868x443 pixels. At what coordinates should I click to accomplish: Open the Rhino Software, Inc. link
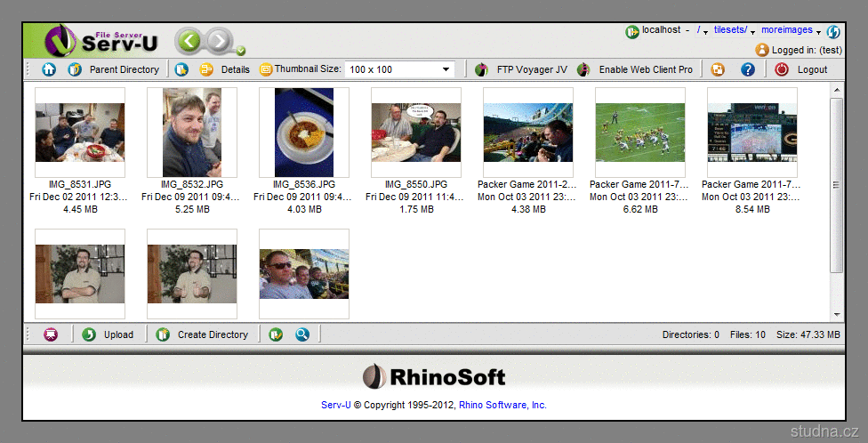pos(502,405)
